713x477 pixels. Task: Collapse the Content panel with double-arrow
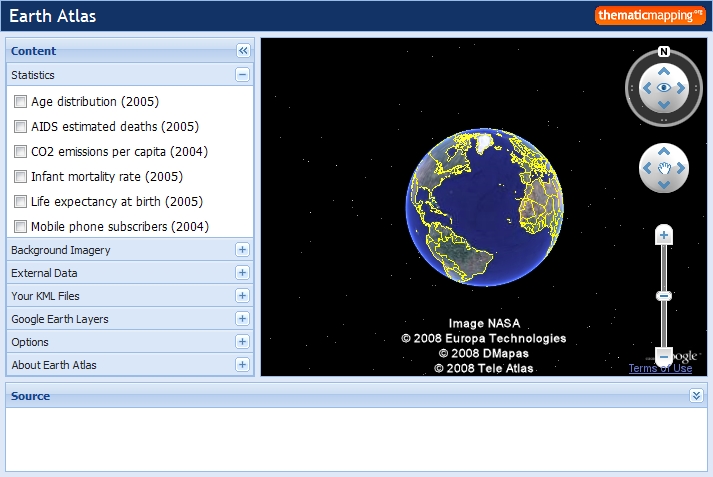pos(243,50)
